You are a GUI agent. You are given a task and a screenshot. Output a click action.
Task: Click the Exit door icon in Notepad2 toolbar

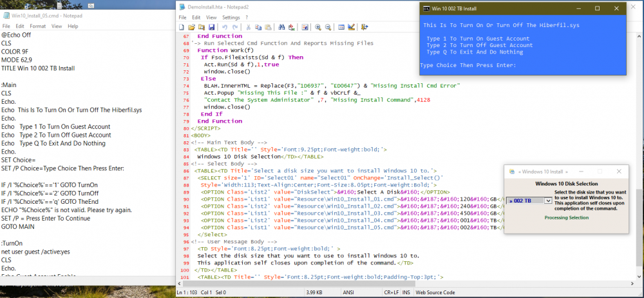(x=365, y=27)
